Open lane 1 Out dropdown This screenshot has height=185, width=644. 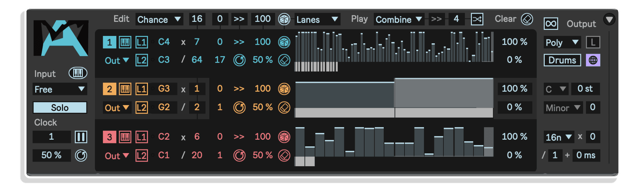117,60
